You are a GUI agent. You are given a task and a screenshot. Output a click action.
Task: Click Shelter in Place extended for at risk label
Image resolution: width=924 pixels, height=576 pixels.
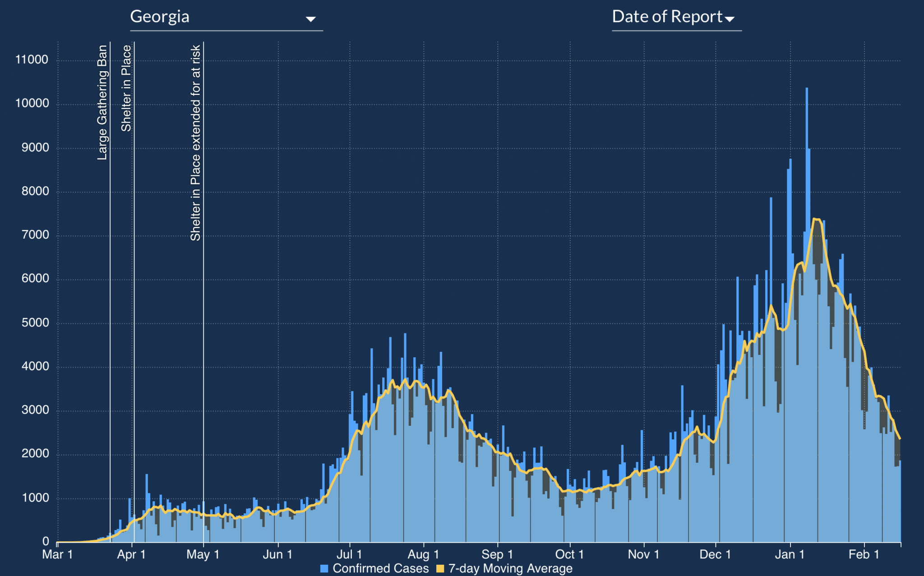point(195,143)
